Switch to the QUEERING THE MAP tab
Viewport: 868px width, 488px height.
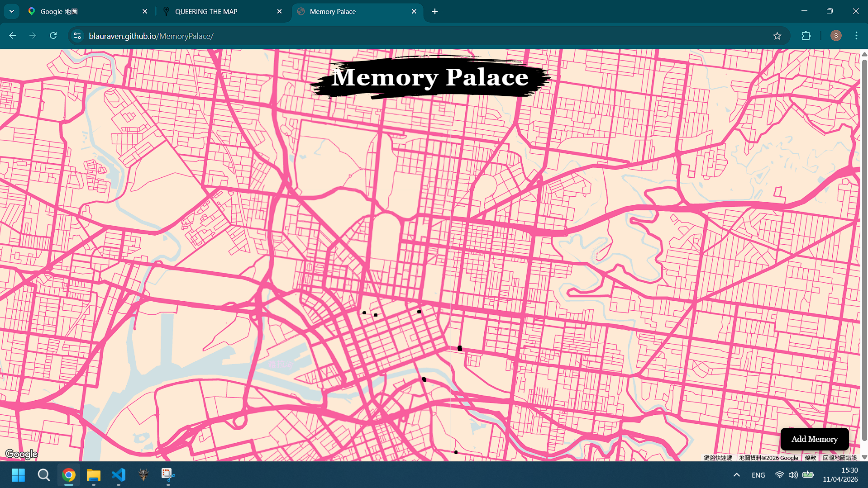[x=223, y=11]
